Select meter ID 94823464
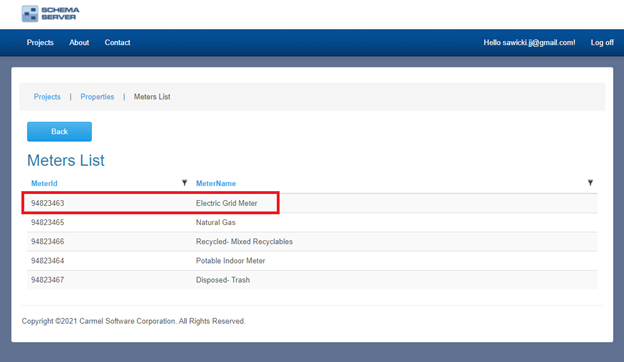The image size is (624, 362). [x=47, y=261]
